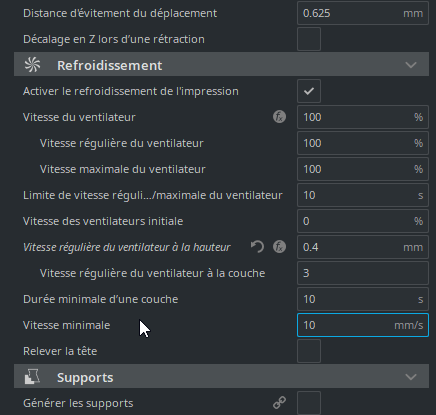Select the Vitesse minimale label
Viewport: 436px width, 415px height.
(x=66, y=325)
